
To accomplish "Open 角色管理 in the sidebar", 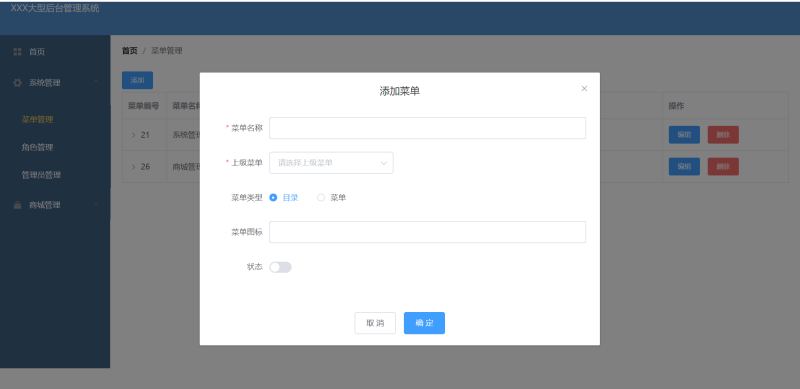I will tap(37, 147).
